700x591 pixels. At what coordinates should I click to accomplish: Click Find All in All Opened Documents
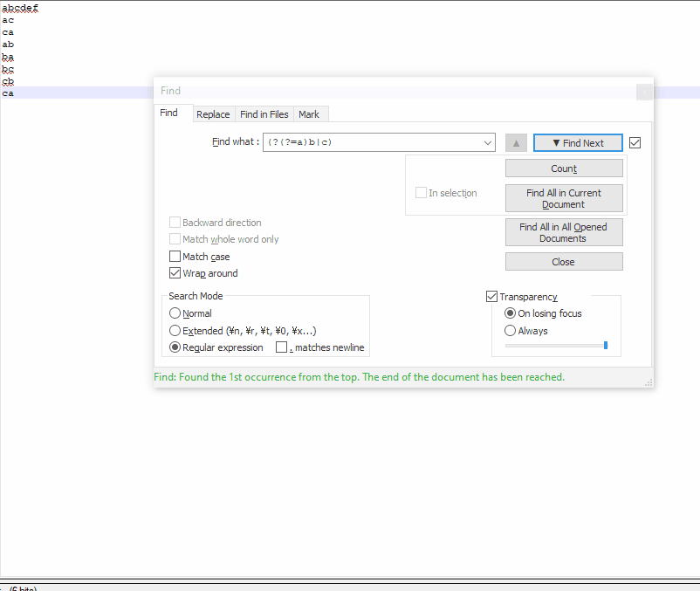(563, 232)
